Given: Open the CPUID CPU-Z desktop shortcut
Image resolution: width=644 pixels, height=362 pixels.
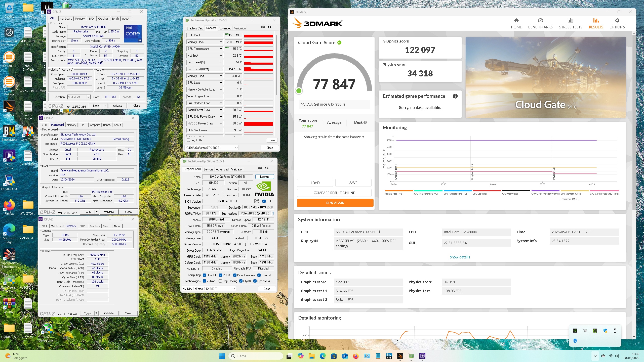Looking at the screenshot, I should [9, 159].
